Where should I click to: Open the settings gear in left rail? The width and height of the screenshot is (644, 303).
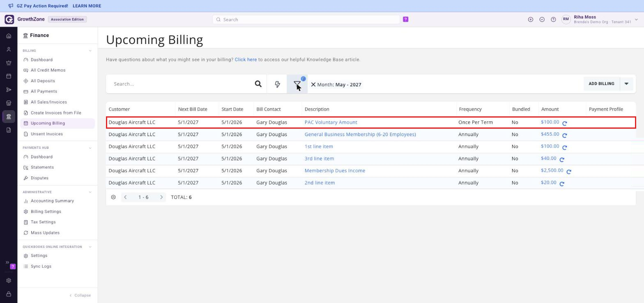click(x=9, y=280)
